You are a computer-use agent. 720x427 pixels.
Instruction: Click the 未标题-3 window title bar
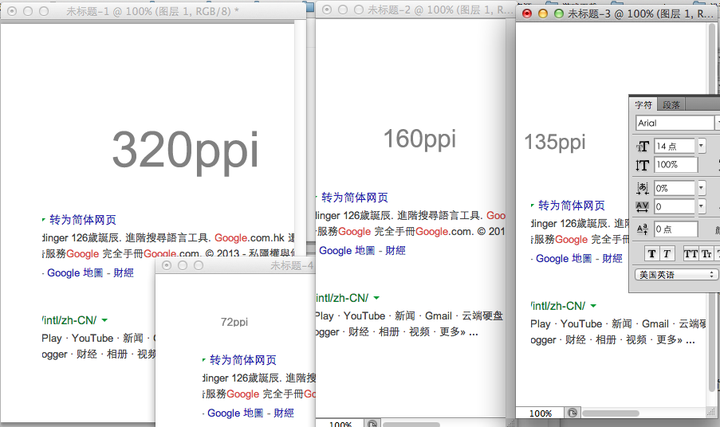(618, 14)
